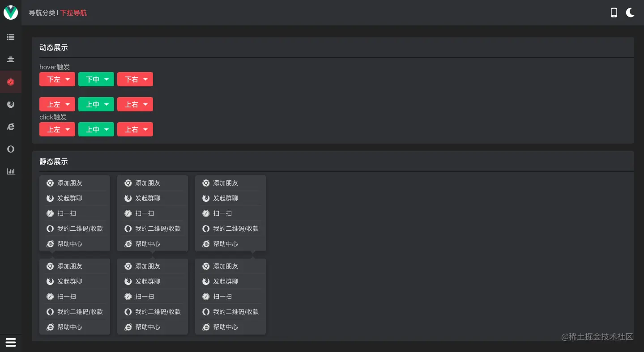Image resolution: width=644 pixels, height=352 pixels.
Task: Toggle sidebar with the hamburger icon
Action: [11, 342]
